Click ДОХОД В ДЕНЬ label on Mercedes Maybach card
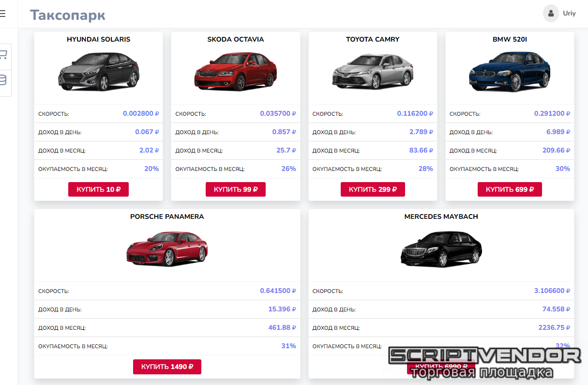 tap(334, 309)
